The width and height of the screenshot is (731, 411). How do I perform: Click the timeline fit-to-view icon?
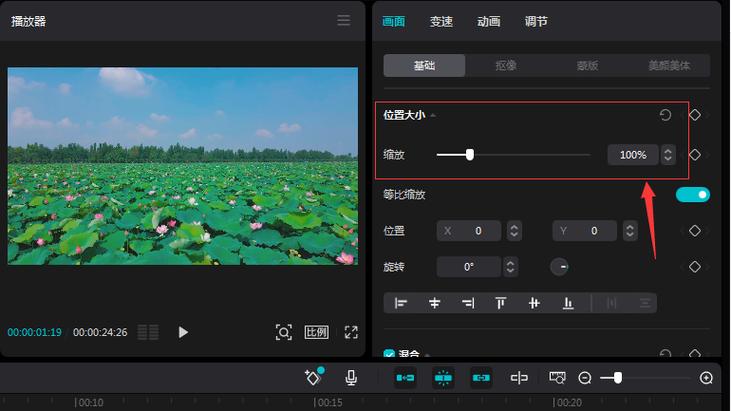click(557, 378)
